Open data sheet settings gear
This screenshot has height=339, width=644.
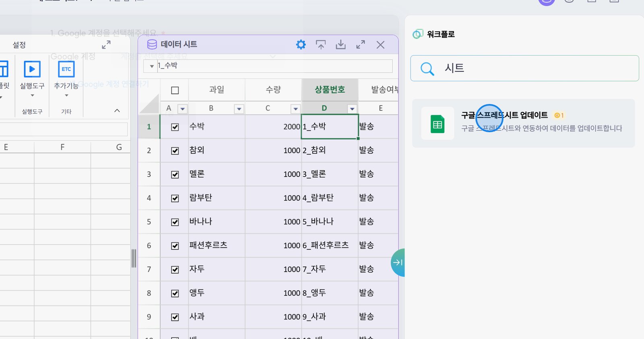coord(301,44)
